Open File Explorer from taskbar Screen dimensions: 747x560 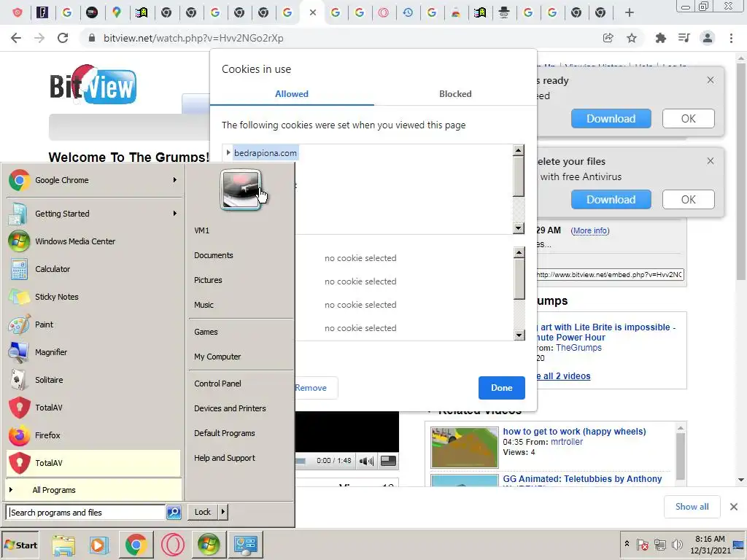63,545
